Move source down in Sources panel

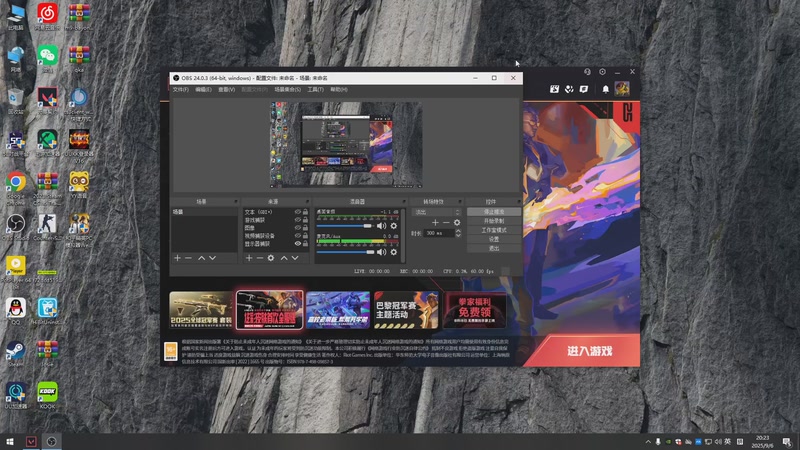point(295,258)
